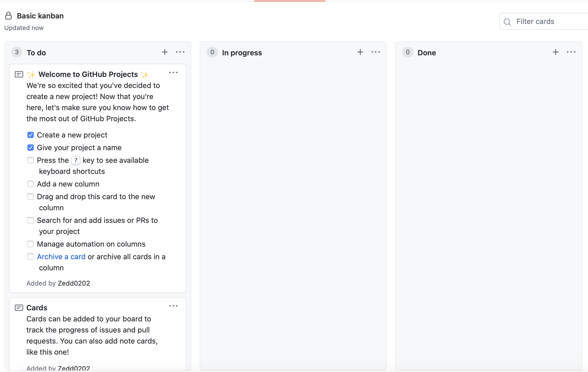Screen dimensions: 588x372
Task: Click the ? keyboard key badge
Action: click(x=76, y=160)
